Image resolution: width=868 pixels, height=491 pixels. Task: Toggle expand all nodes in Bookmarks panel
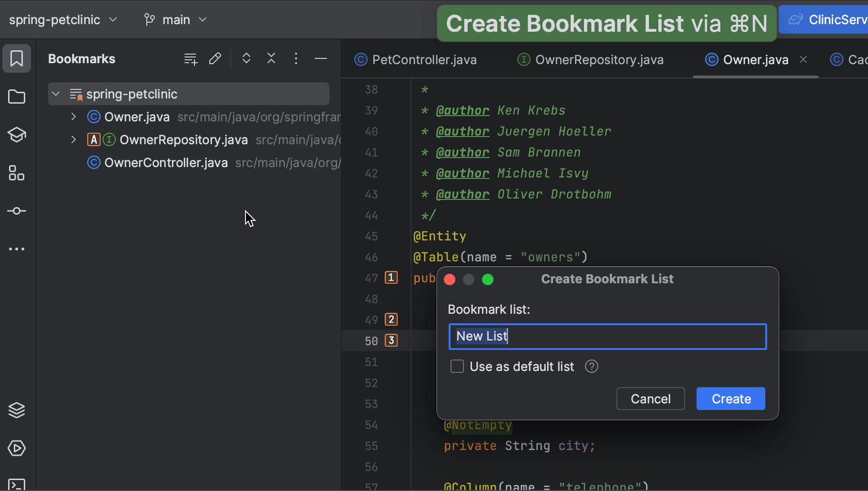click(246, 58)
